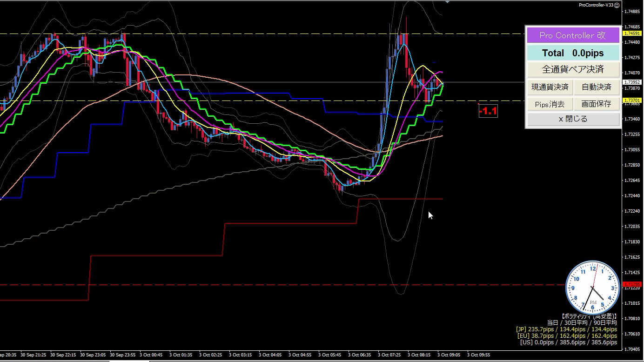Image resolution: width=644 pixels, height=362 pixels.
Task: Click the 自動決済 auto-settlement button
Action: [x=597, y=87]
